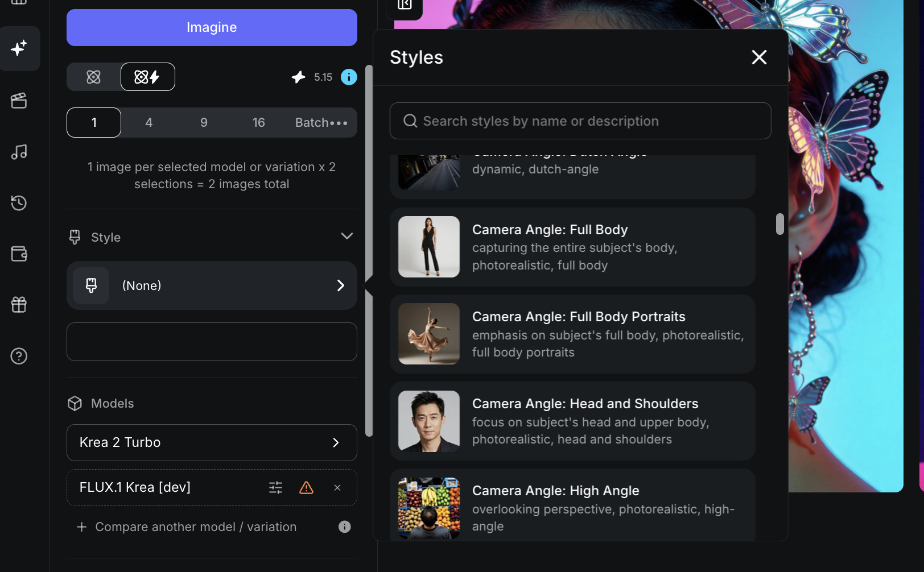Open the (None) style selector
Image resolution: width=924 pixels, height=572 pixels.
pyautogui.click(x=212, y=285)
